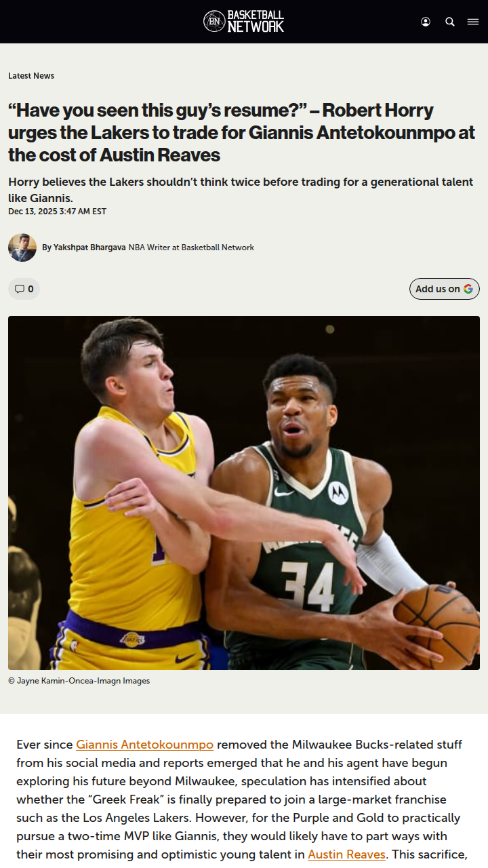This screenshot has width=488, height=868.
Task: Click the Robert Horry article headline
Action: (x=241, y=133)
